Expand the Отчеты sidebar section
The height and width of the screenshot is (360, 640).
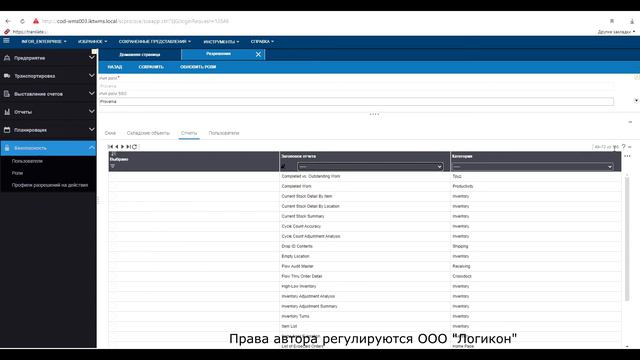91,112
